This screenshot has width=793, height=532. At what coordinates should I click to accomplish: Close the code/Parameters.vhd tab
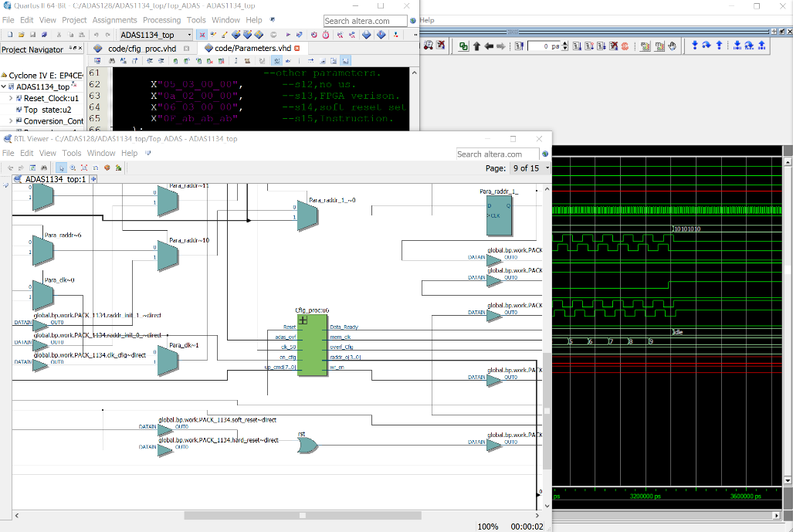click(297, 48)
